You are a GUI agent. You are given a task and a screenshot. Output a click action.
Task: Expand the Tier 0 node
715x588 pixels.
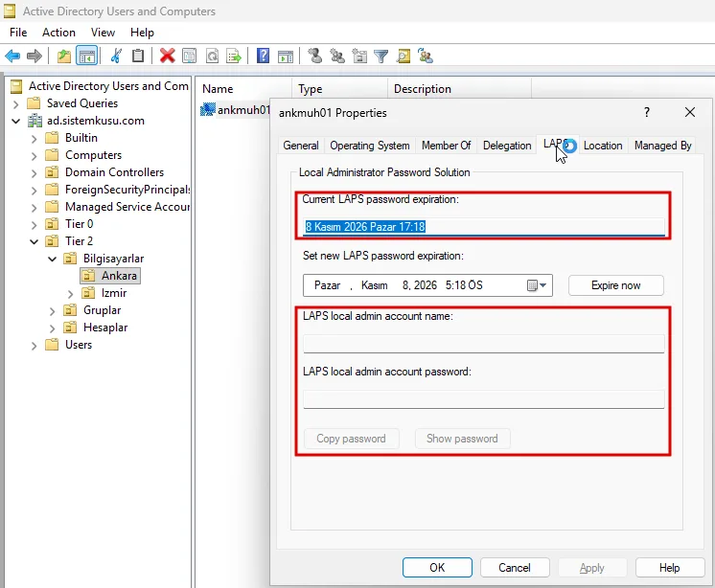[35, 224]
